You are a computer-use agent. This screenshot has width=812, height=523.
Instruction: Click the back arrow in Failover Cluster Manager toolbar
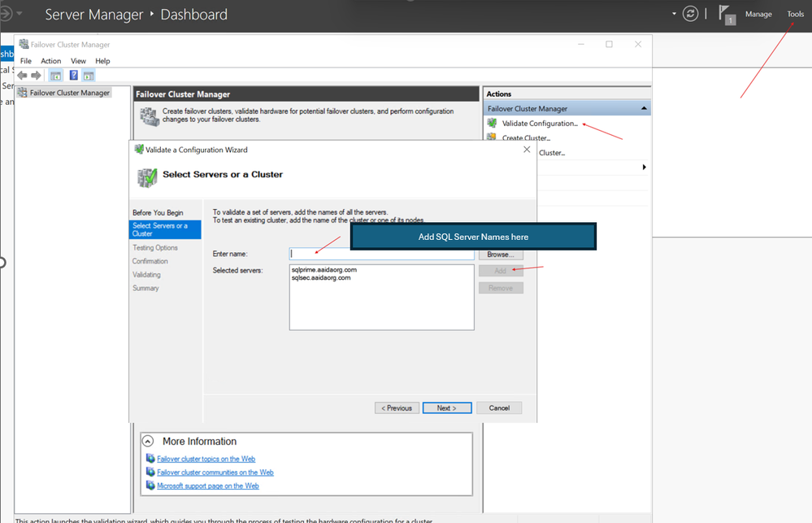22,76
